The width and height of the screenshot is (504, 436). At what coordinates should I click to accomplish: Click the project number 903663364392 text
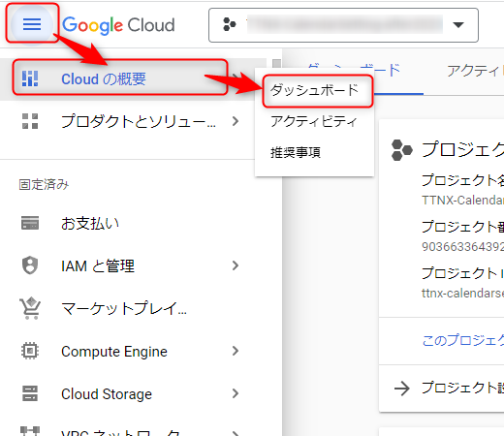(x=462, y=247)
